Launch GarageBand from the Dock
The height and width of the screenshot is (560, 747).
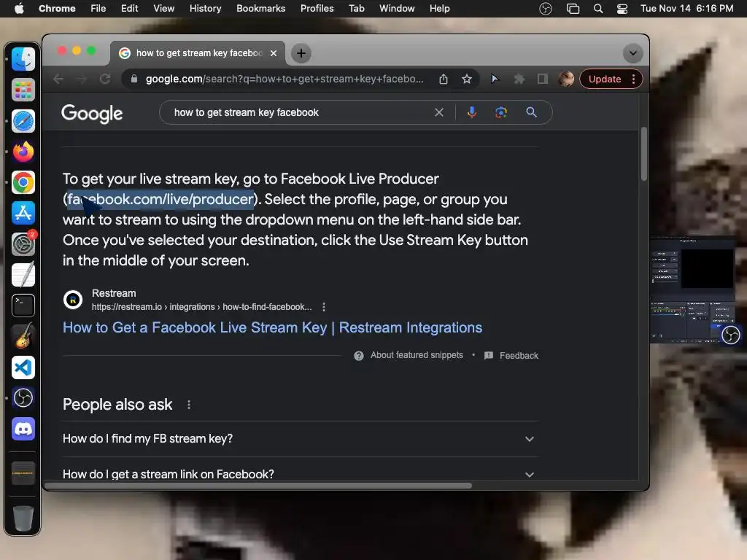click(x=23, y=336)
